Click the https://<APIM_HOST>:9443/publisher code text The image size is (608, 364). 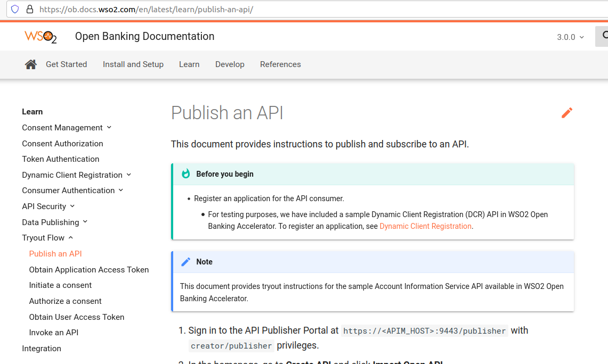[425, 330]
